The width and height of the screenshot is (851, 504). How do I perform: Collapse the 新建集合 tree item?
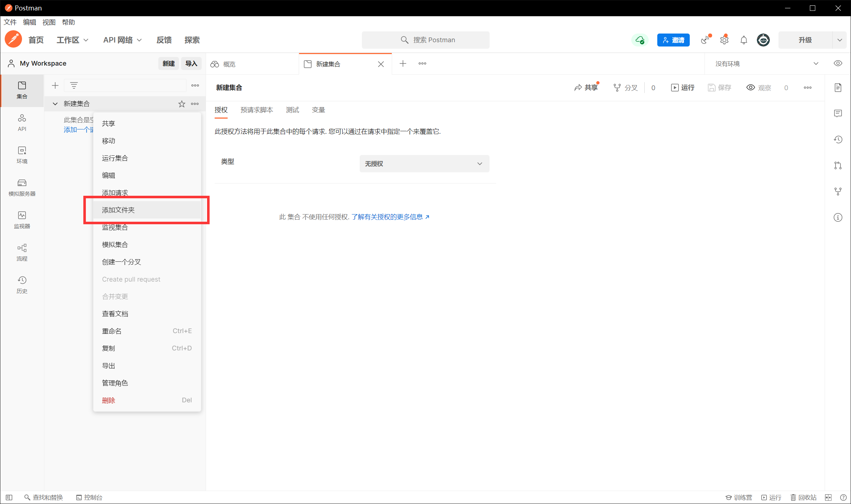[55, 104]
